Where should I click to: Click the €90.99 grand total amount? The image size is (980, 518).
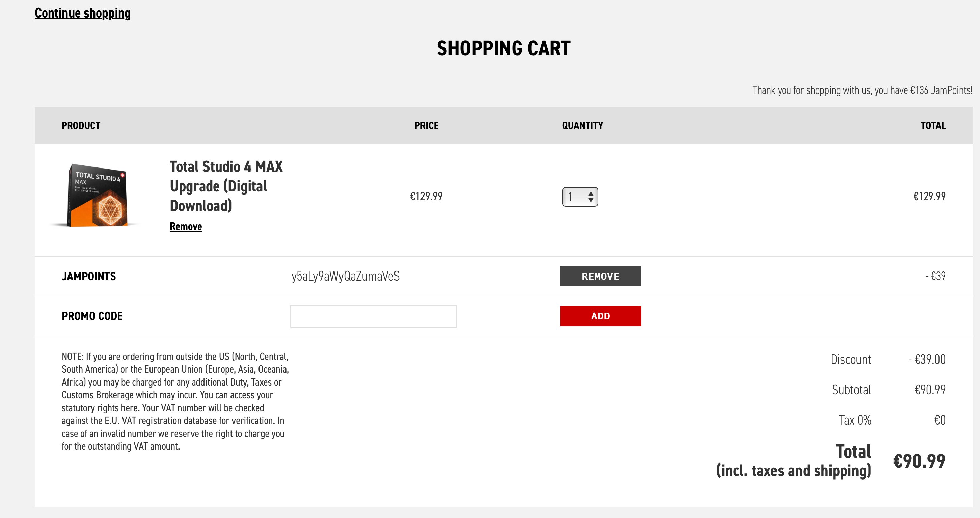tap(919, 461)
